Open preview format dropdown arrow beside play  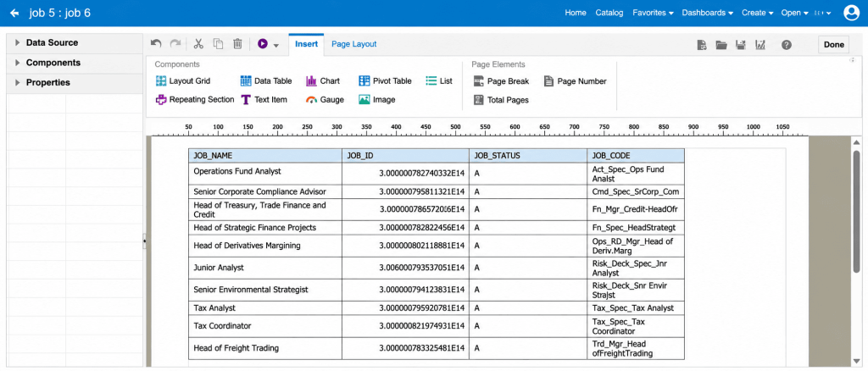coord(275,45)
